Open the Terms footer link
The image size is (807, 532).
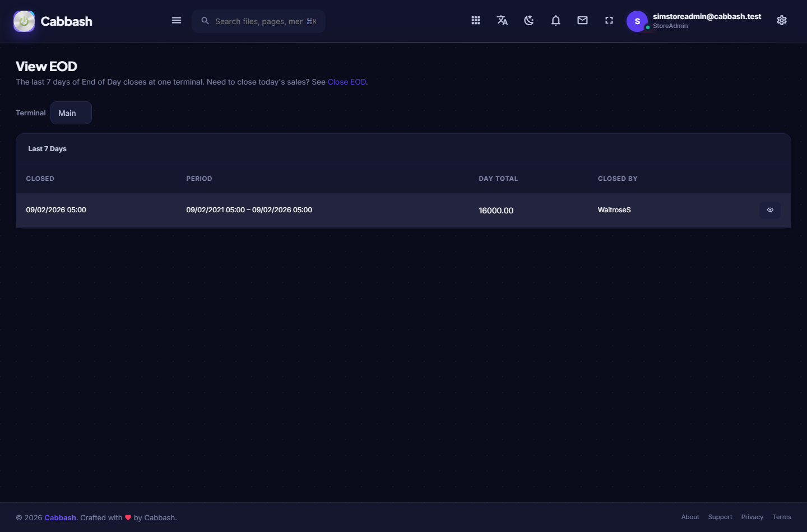point(782,517)
